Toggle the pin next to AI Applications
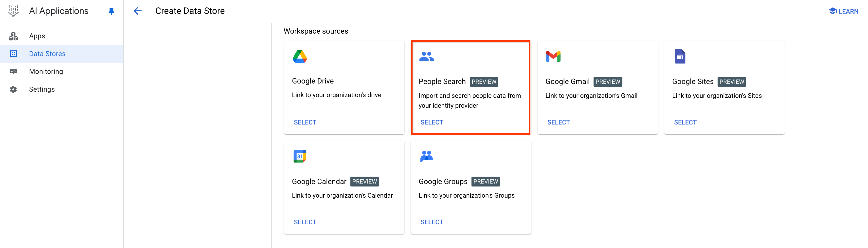 tap(111, 11)
